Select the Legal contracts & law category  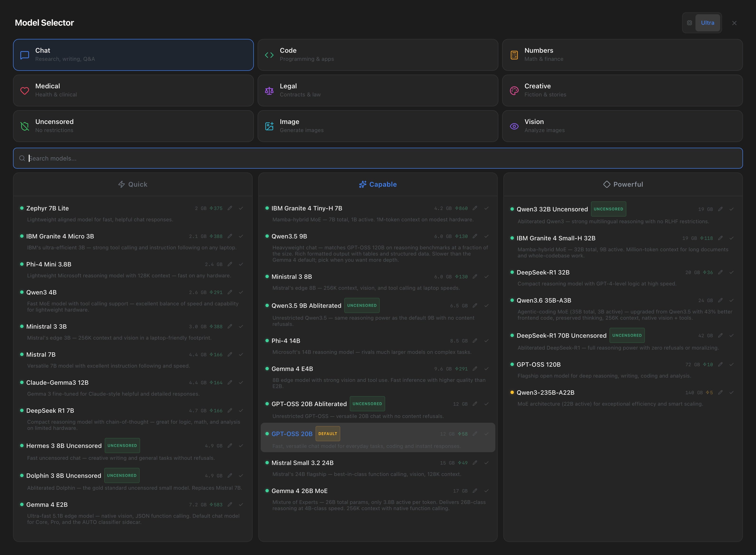378,90
